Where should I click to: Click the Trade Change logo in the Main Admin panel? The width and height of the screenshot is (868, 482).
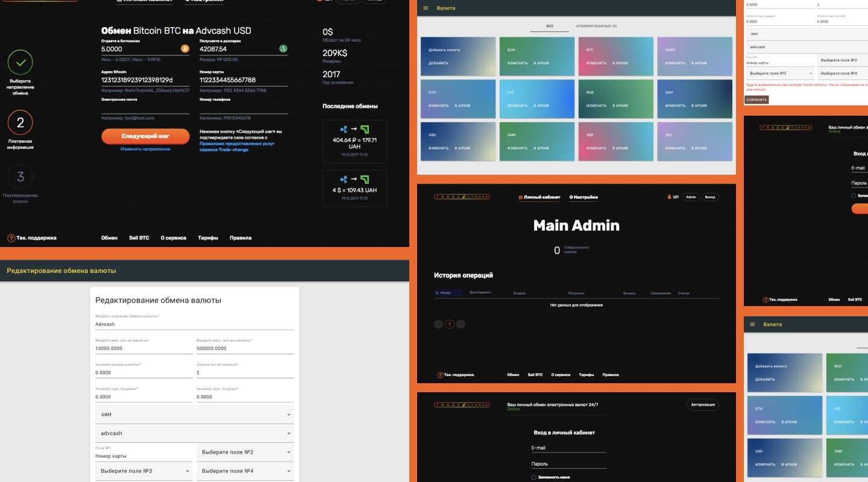tap(462, 197)
